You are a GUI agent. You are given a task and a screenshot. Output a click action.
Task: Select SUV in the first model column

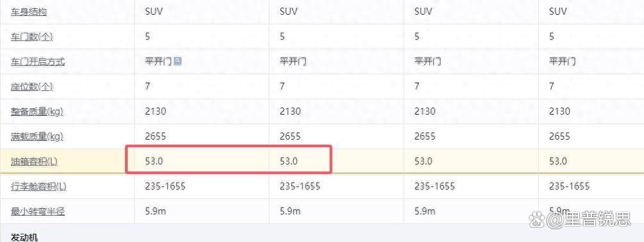tap(154, 12)
